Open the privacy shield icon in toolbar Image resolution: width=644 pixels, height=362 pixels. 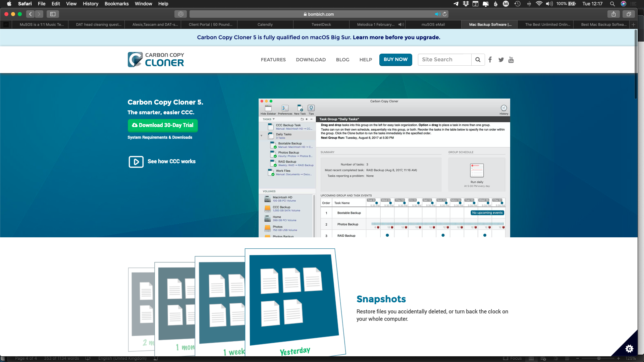180,14
